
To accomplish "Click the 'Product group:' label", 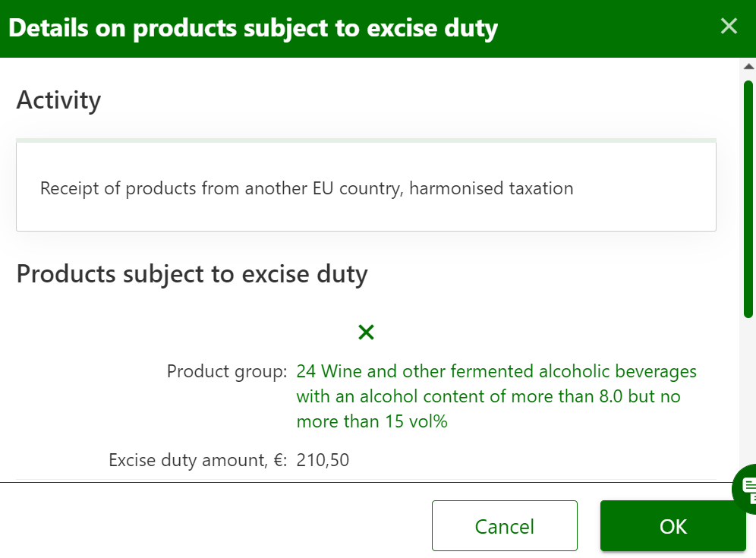I will tap(226, 371).
